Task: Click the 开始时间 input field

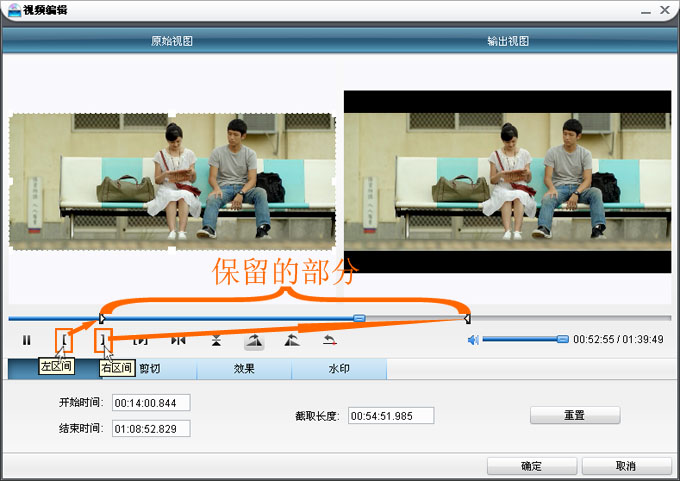Action: point(151,402)
